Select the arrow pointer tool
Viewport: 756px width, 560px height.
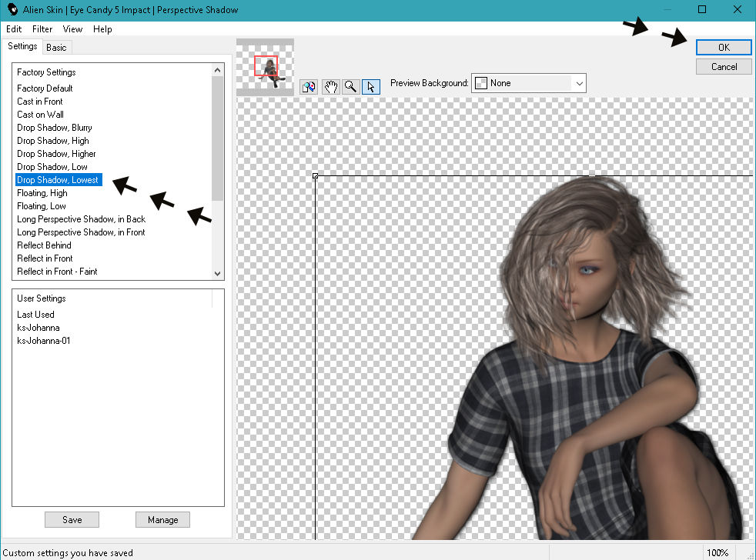pyautogui.click(x=371, y=87)
